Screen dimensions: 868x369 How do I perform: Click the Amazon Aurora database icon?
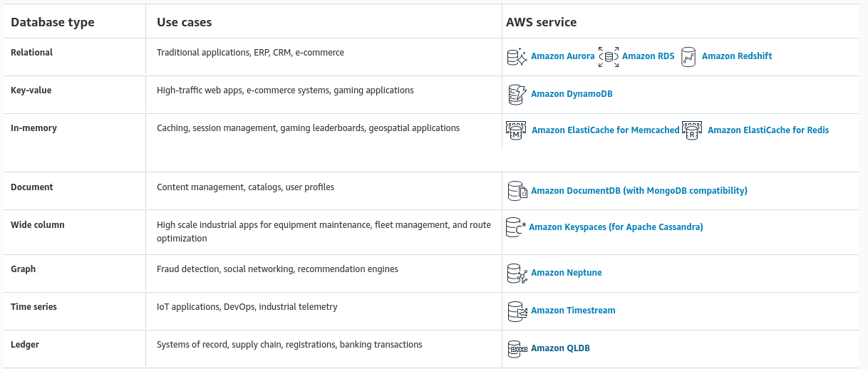pyautogui.click(x=517, y=56)
